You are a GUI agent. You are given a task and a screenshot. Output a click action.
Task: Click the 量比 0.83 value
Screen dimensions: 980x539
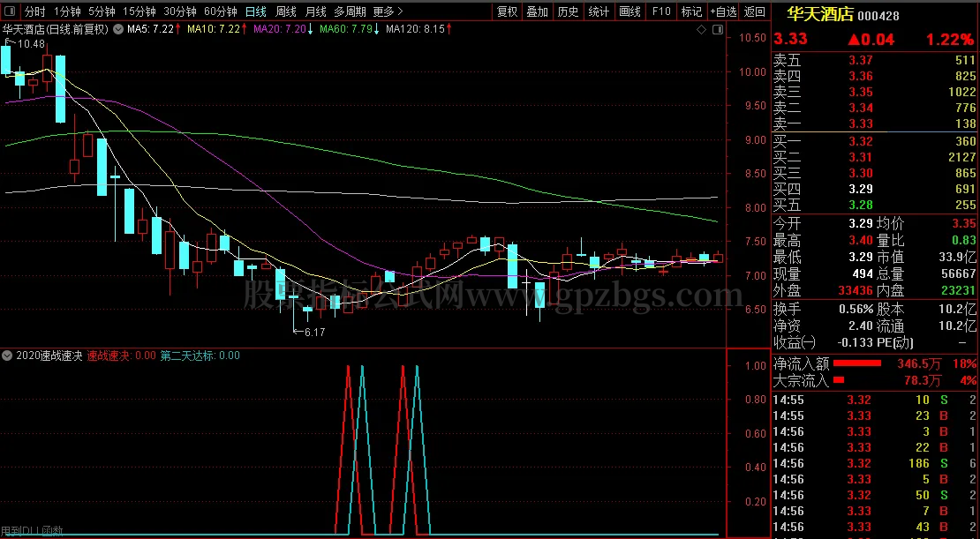[x=964, y=240]
